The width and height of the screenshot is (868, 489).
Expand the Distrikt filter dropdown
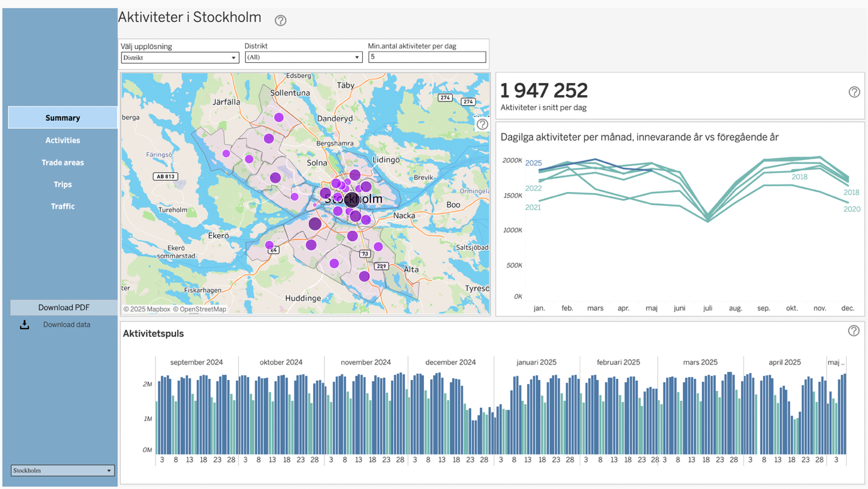click(303, 57)
